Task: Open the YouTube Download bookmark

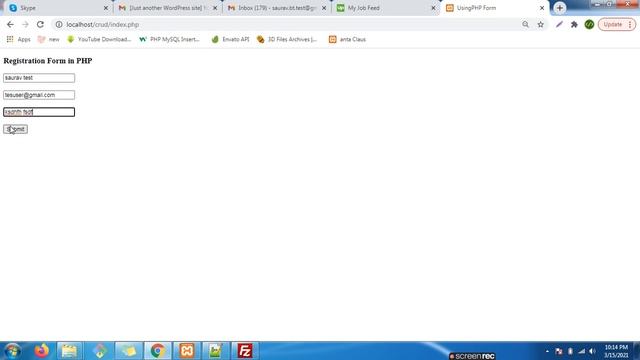Action: coord(99,39)
